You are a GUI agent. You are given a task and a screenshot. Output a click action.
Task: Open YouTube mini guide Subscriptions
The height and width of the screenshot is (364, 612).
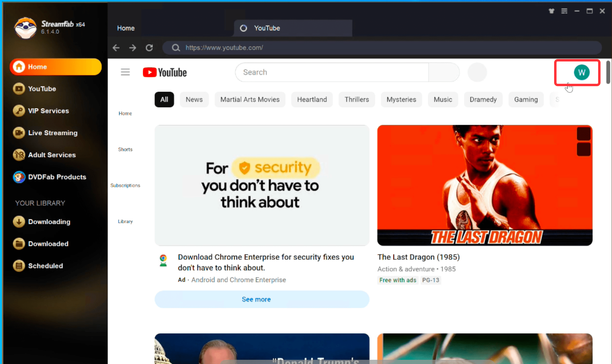pyautogui.click(x=125, y=185)
